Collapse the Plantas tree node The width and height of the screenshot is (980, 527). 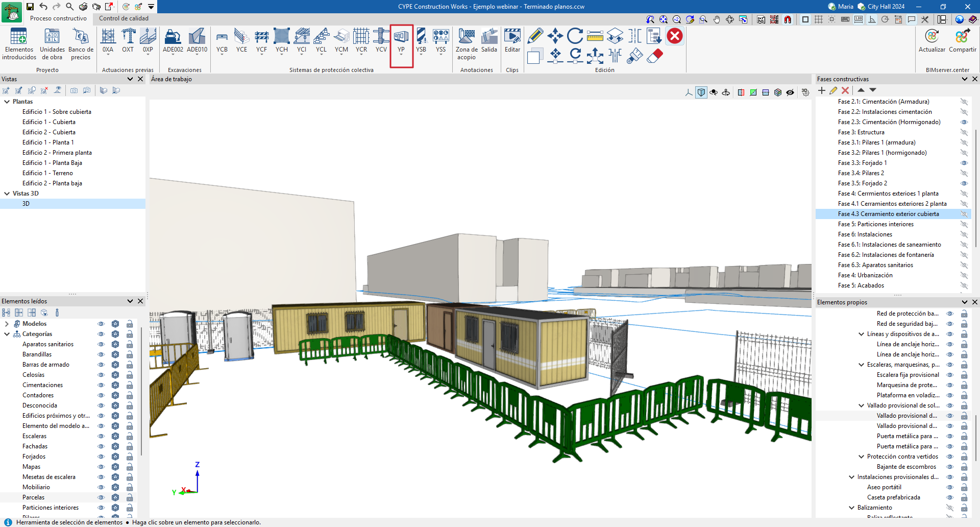pos(7,102)
